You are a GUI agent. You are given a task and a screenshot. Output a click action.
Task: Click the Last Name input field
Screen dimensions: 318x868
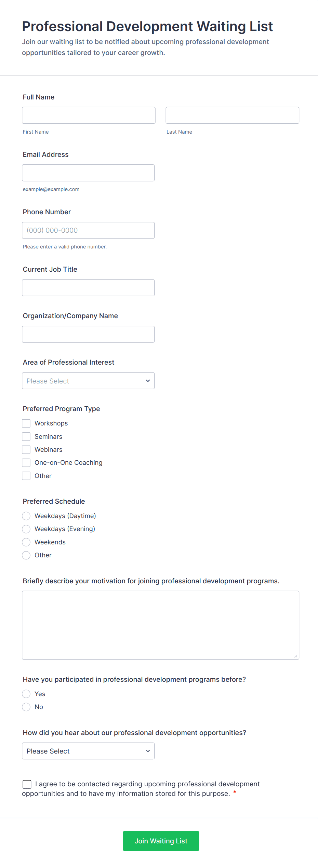pyautogui.click(x=232, y=115)
